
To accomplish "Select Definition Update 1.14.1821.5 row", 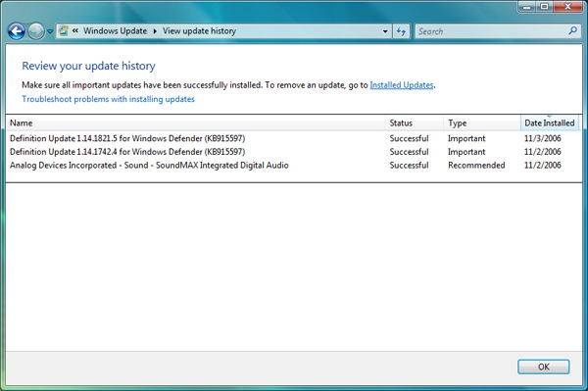I will tap(293, 138).
